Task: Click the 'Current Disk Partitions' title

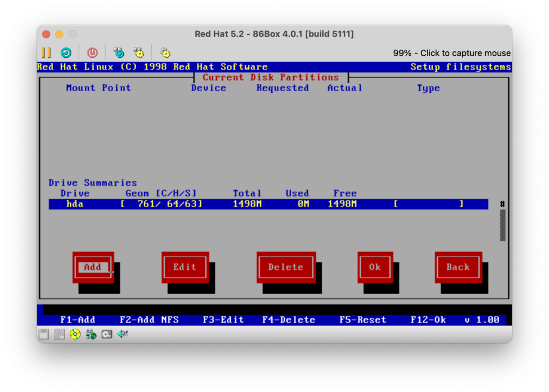Action: point(271,77)
